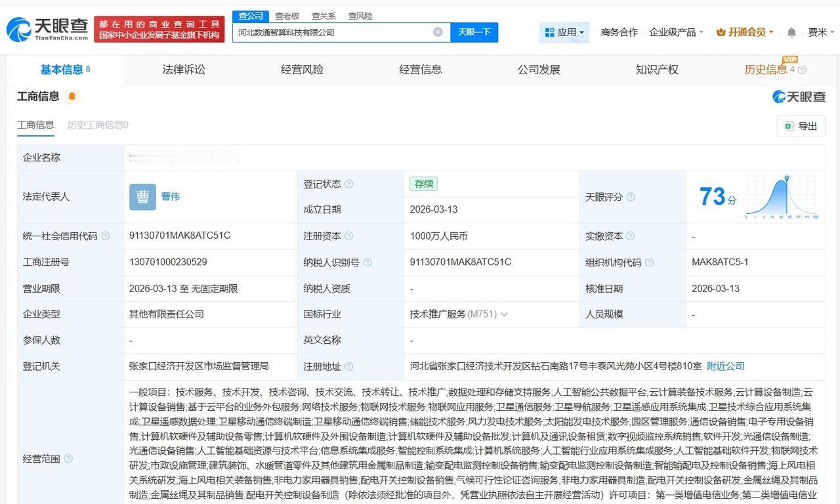Switch to the 法律诉讼 tab
The image size is (840, 504).
(184, 70)
